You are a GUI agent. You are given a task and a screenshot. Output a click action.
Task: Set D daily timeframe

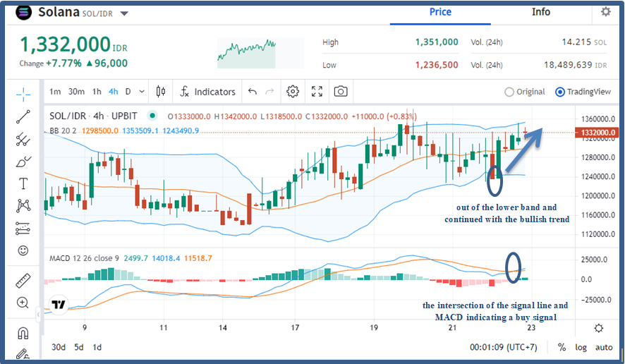coord(128,92)
